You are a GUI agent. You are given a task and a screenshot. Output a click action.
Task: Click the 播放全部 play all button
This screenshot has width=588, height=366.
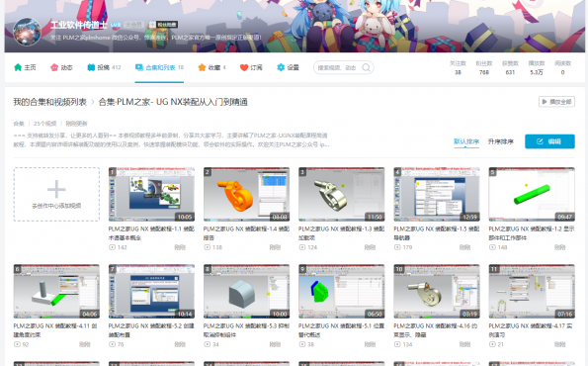[556, 102]
